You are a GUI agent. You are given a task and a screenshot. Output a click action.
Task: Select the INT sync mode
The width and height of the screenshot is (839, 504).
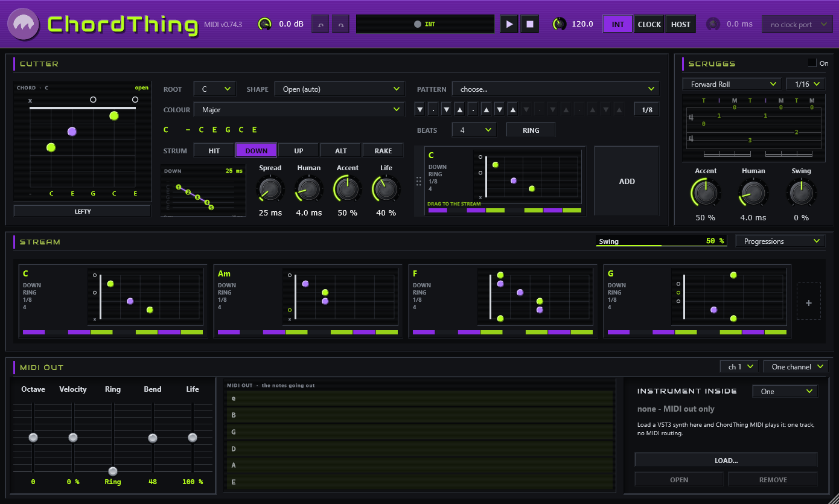(x=617, y=24)
